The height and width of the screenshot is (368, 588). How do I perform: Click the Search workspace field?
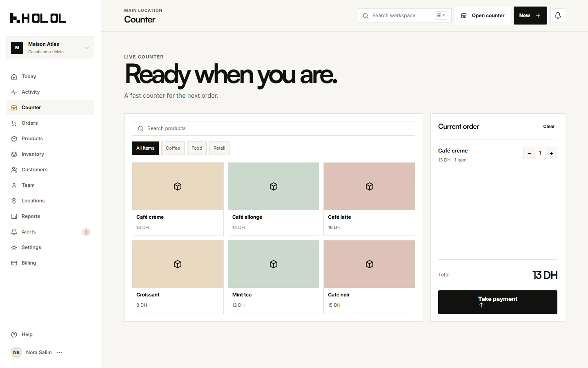[405, 16]
